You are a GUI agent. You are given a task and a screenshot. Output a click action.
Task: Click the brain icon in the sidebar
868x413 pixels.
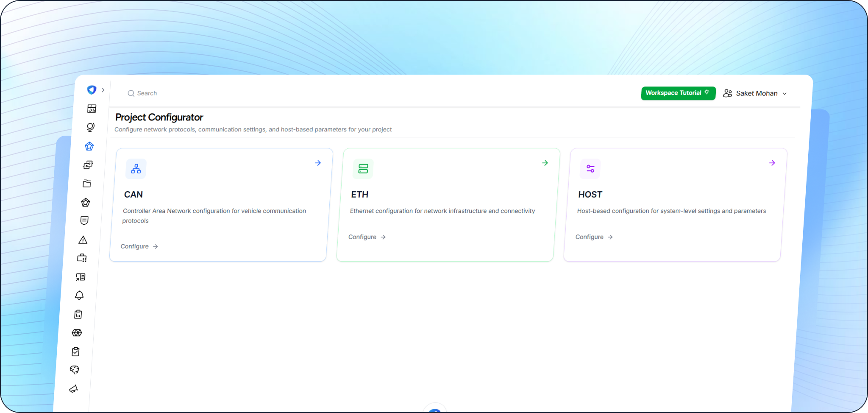(x=75, y=370)
